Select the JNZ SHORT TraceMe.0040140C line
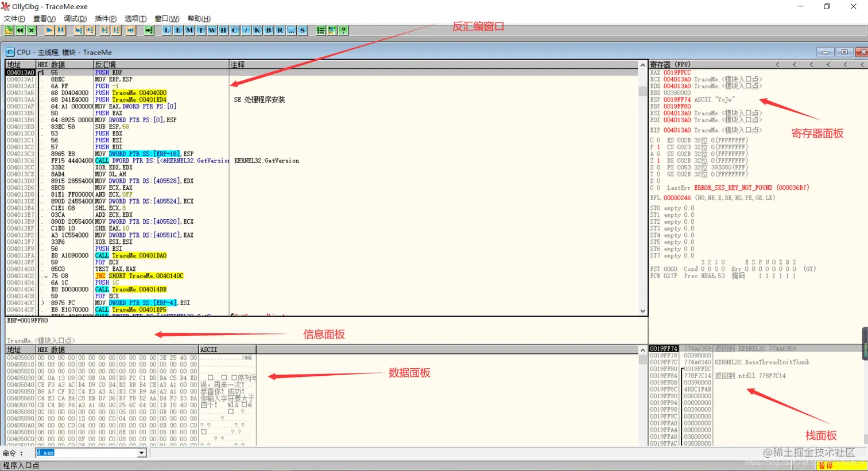868x471 pixels. tap(321, 276)
